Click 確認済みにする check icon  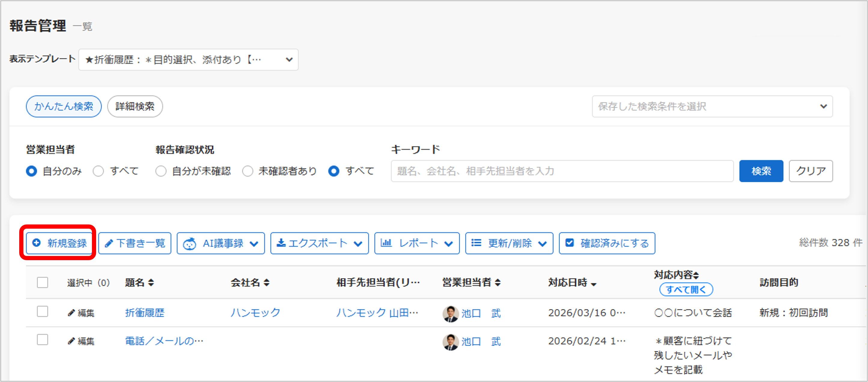click(x=569, y=243)
